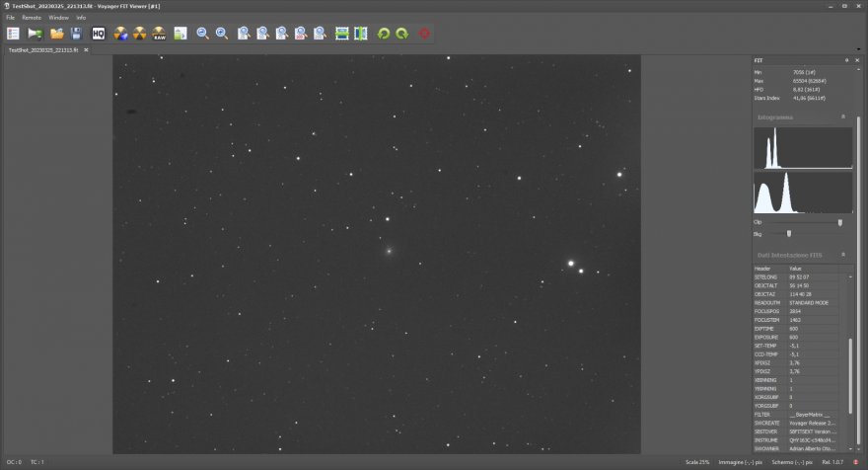Toggle the HQ rendering button
This screenshot has width=868, height=470.
pyautogui.click(x=99, y=34)
